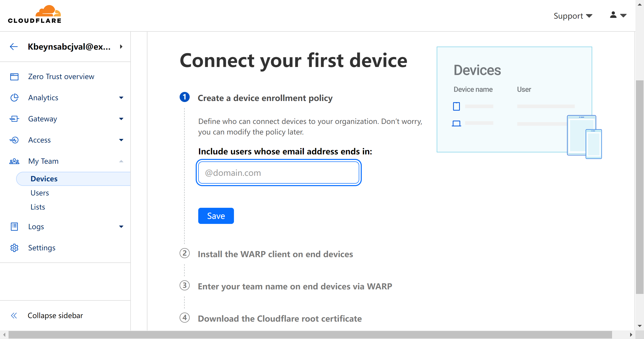This screenshot has width=644, height=339.
Task: Collapse the My Team section chevron
Action: tap(121, 161)
